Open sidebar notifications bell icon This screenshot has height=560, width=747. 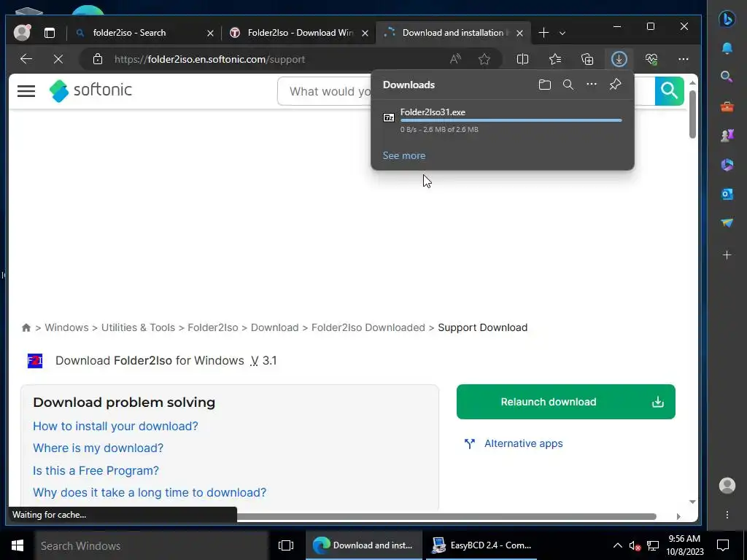[727, 48]
